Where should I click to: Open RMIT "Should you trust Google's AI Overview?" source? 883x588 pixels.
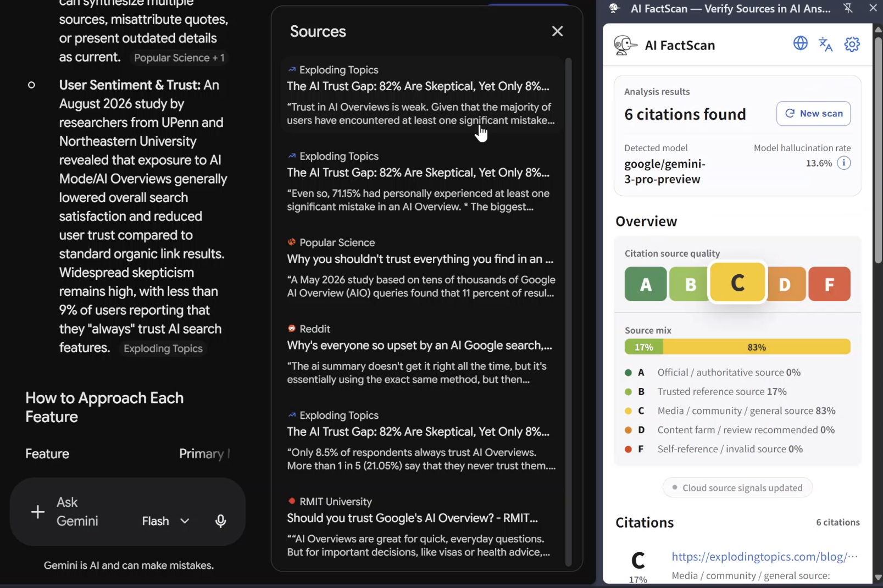click(x=421, y=526)
